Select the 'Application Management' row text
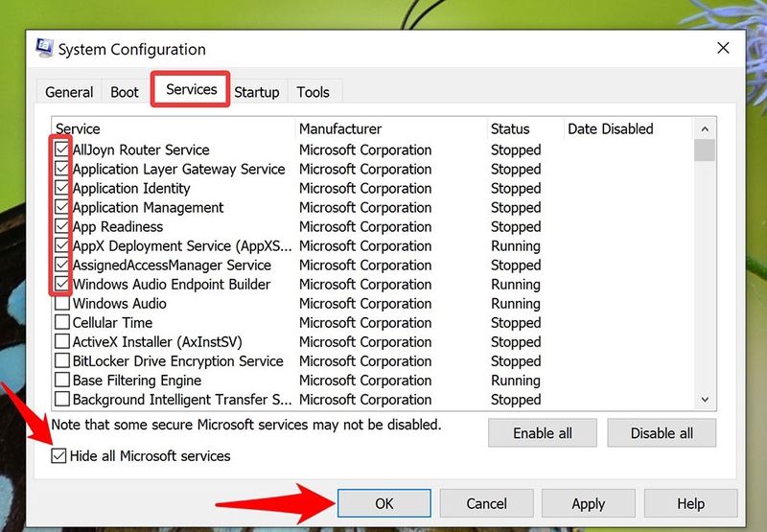The width and height of the screenshot is (767, 532). tap(148, 207)
